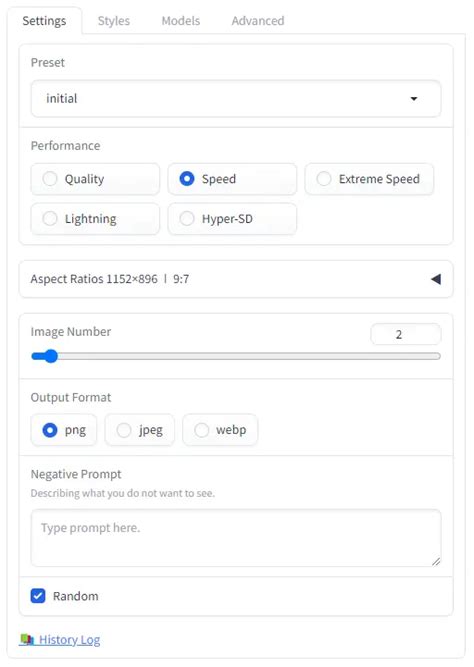
Task: Uncheck the Random seed checkbox
Action: (x=38, y=596)
